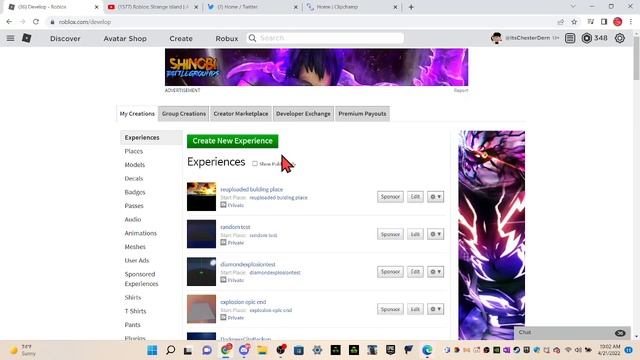Click the user avatar picture in header
Screen dimensions: 640x360
click(x=496, y=38)
